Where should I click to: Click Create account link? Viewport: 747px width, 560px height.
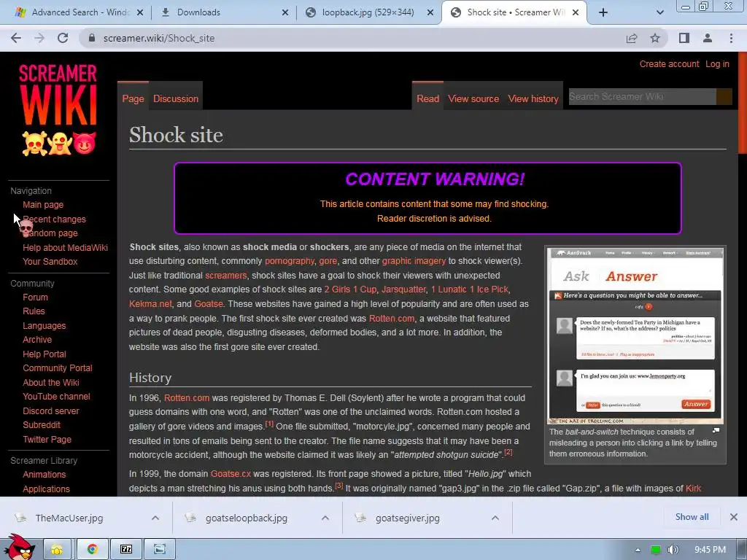click(669, 64)
